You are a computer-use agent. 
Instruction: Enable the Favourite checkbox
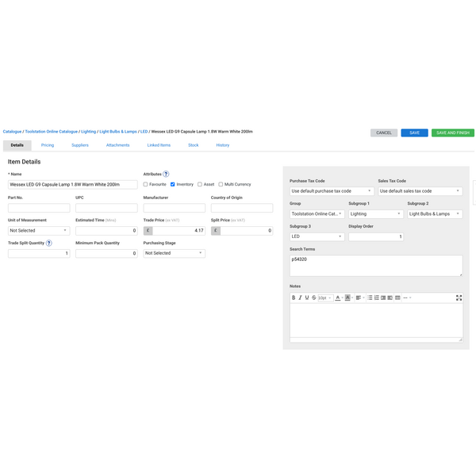pyautogui.click(x=145, y=184)
